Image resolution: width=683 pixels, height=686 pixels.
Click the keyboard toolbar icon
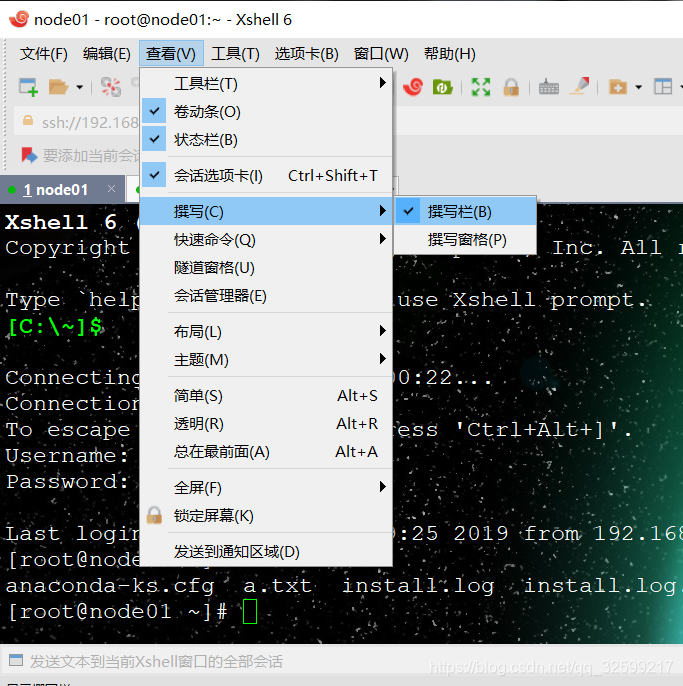pyautogui.click(x=548, y=87)
